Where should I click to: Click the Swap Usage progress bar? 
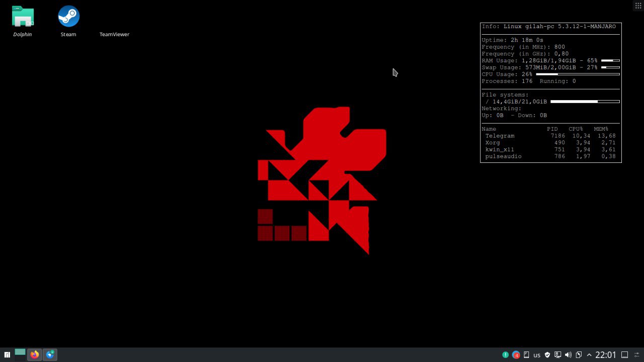(610, 67)
